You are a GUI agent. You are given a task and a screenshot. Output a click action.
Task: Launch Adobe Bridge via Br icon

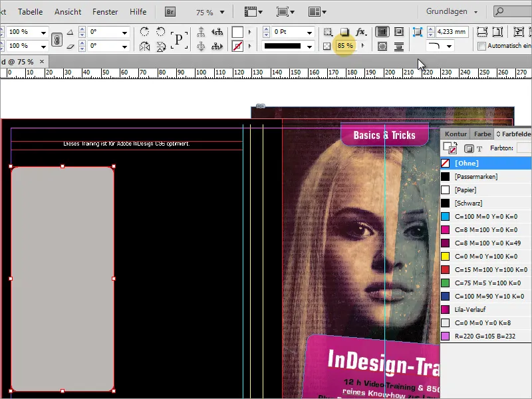tap(170, 12)
